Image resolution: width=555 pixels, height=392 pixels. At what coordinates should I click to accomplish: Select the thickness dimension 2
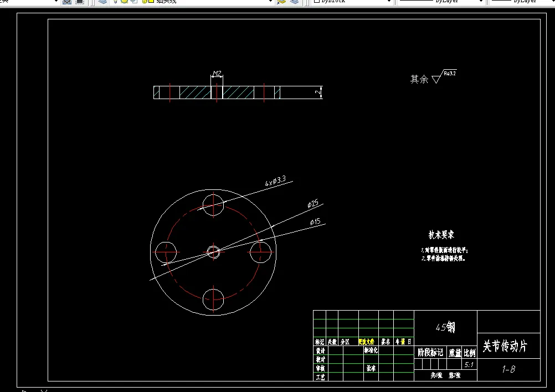(x=318, y=92)
